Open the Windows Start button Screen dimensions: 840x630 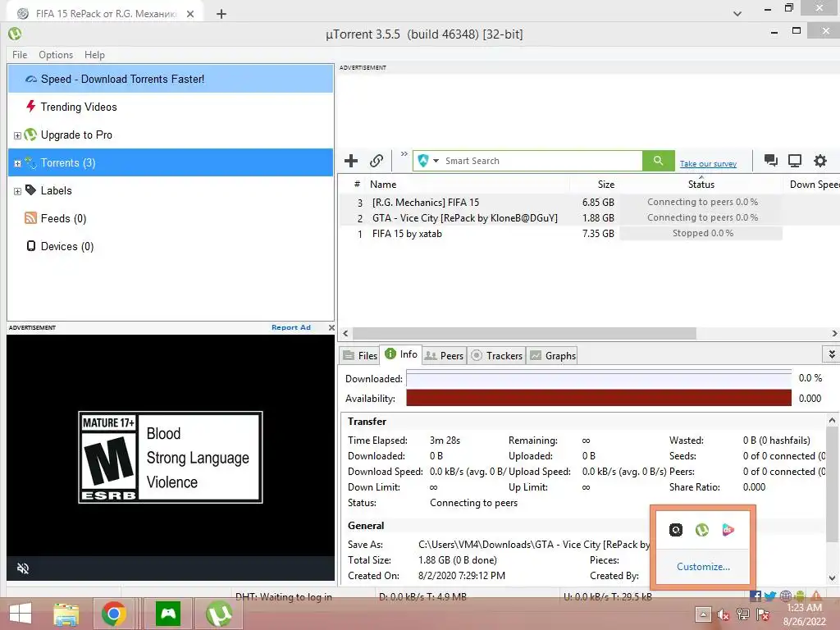pos(21,614)
